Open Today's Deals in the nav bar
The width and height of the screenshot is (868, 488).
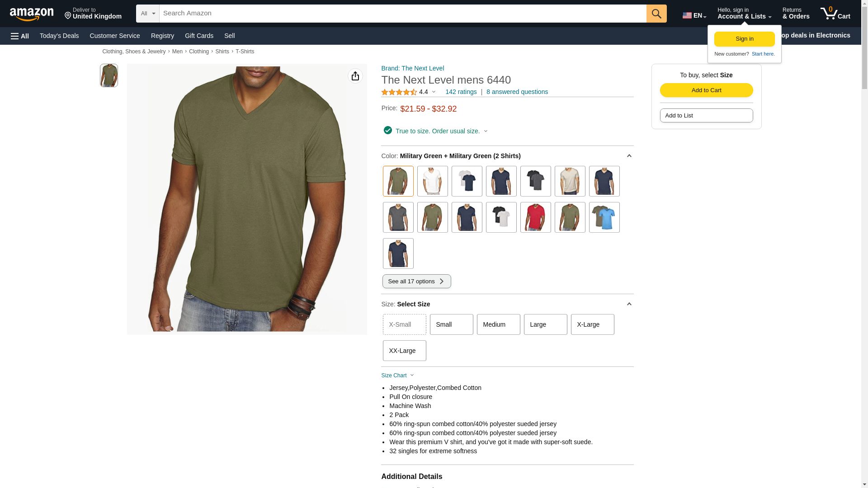[59, 36]
